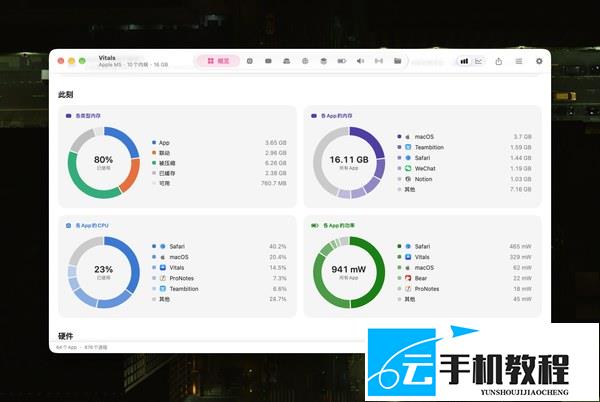Select macOS row in power list

pos(465,268)
